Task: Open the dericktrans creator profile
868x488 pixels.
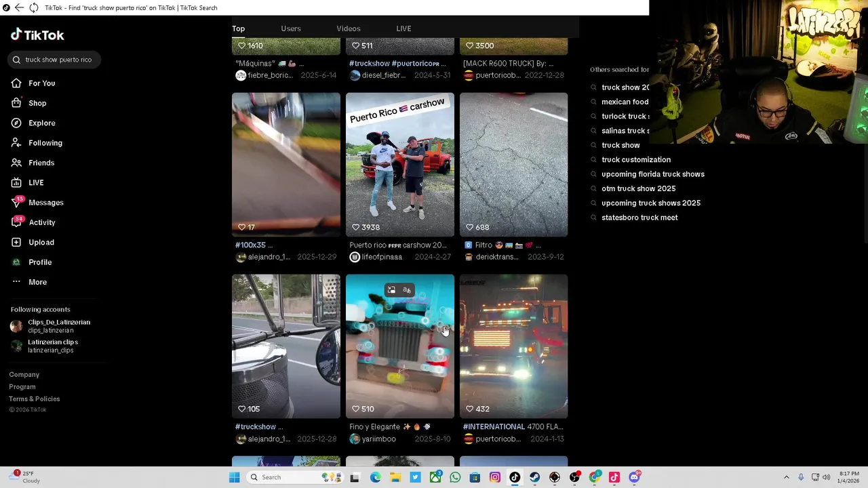Action: point(490,257)
